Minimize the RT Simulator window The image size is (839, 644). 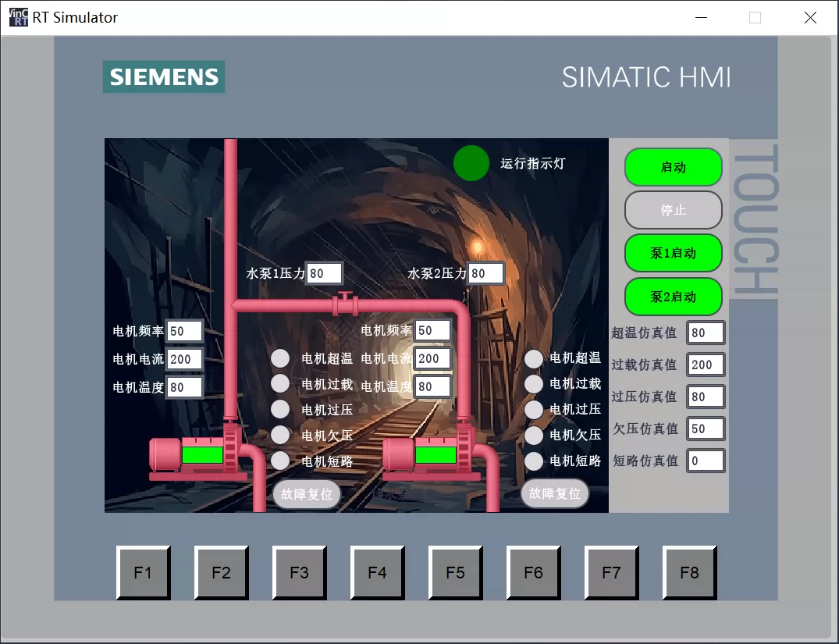701,18
